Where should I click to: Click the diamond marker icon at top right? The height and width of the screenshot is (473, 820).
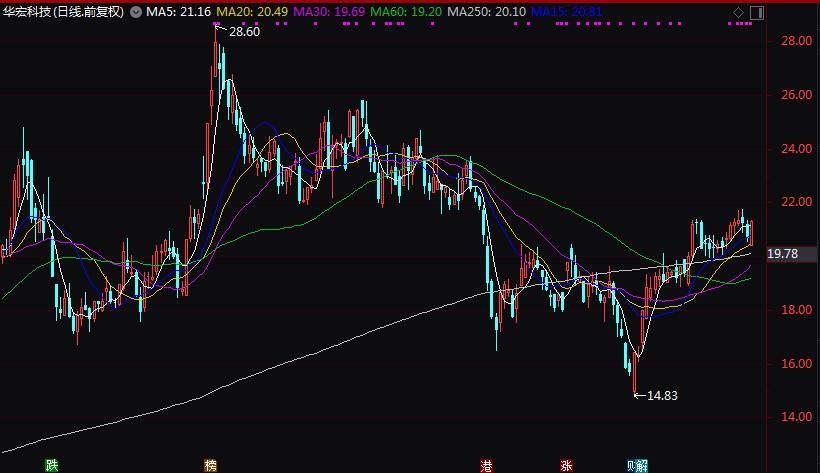point(738,12)
